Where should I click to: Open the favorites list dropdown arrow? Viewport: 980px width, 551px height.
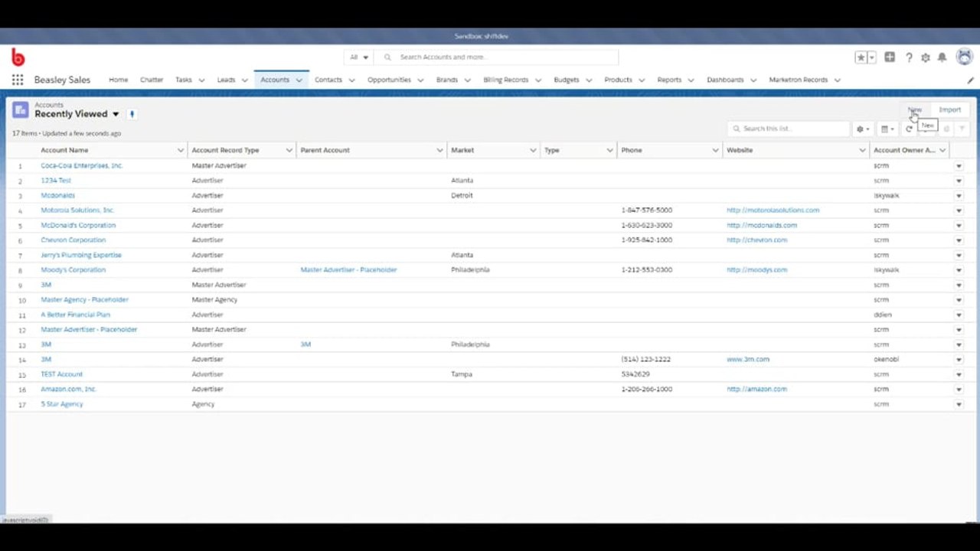coord(871,57)
